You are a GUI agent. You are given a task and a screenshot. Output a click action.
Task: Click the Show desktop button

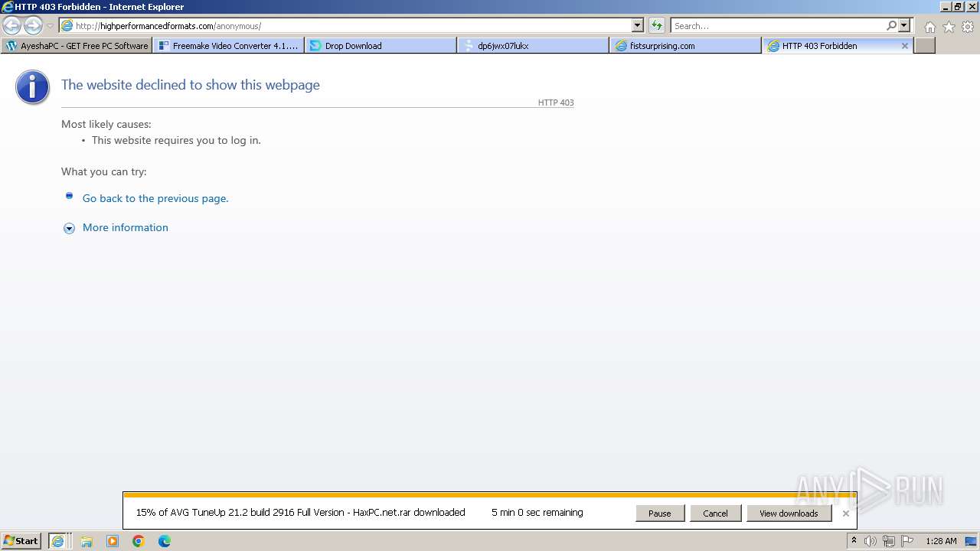click(971, 541)
